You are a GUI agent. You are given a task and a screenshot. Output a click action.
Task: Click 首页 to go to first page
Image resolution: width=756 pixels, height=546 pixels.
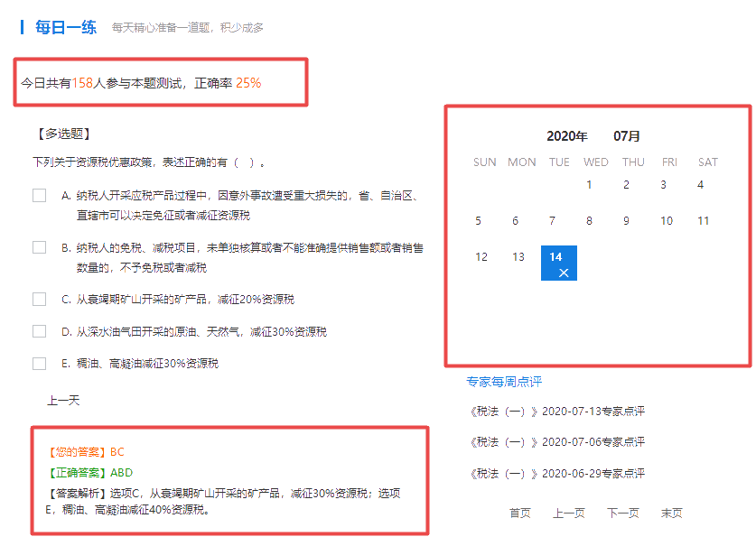(519, 512)
